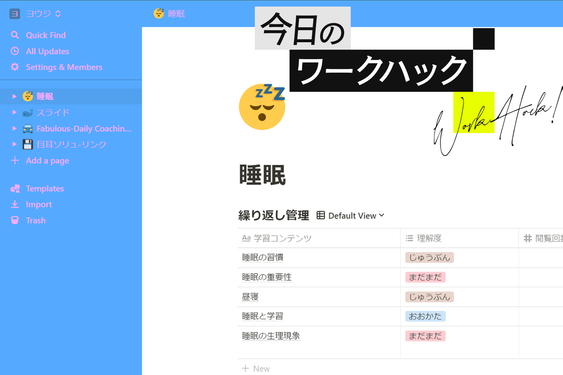Click the 学習コンテンツ column header

tap(283, 238)
